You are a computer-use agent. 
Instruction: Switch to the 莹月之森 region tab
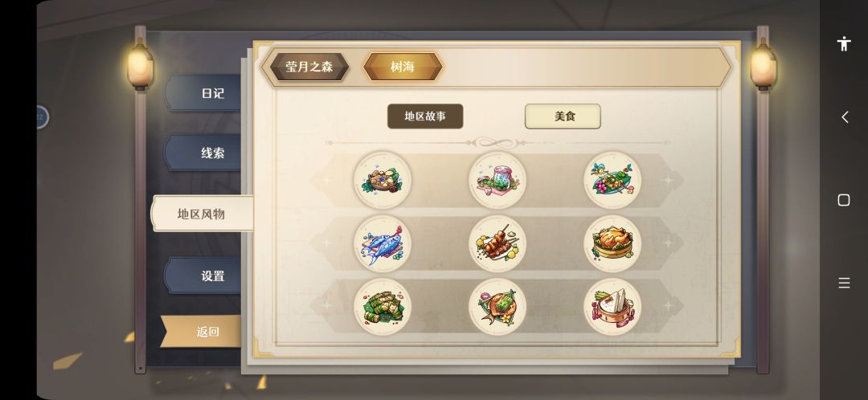pyautogui.click(x=309, y=67)
